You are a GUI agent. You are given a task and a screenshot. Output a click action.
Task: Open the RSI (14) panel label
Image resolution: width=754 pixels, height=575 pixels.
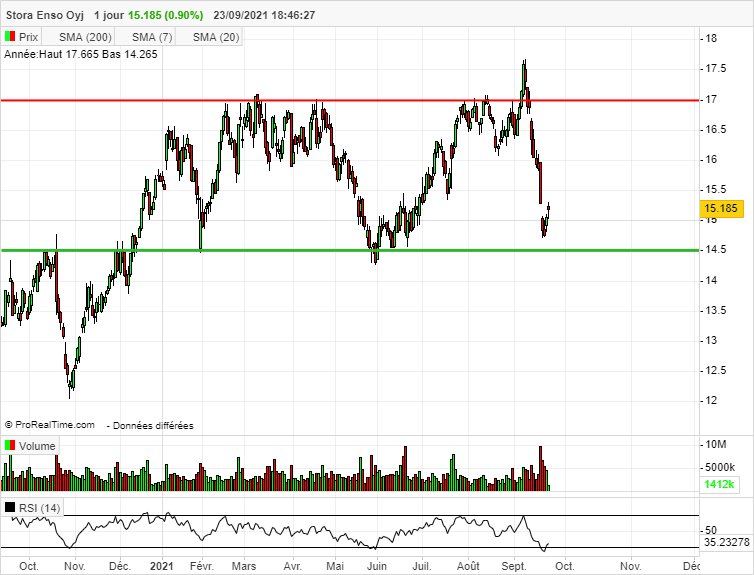[x=39, y=508]
